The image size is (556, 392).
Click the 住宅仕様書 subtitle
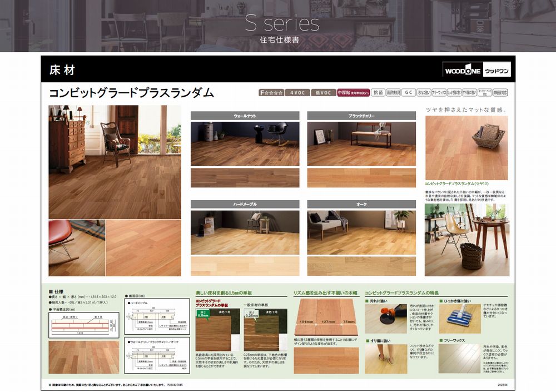click(280, 39)
